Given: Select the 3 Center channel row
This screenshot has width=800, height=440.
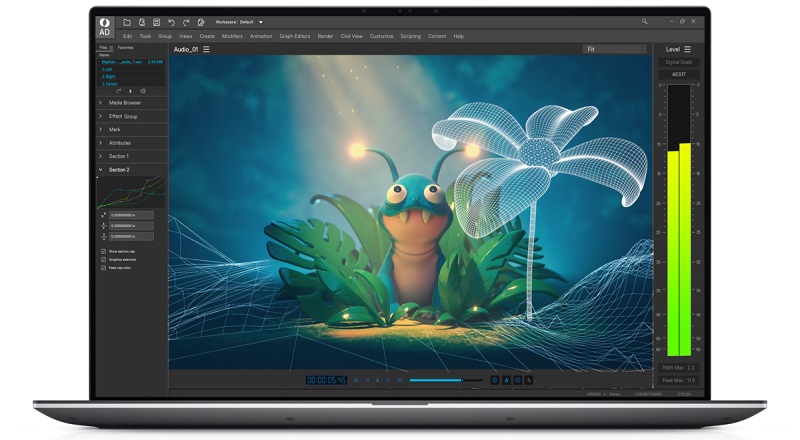Looking at the screenshot, I should click(131, 84).
